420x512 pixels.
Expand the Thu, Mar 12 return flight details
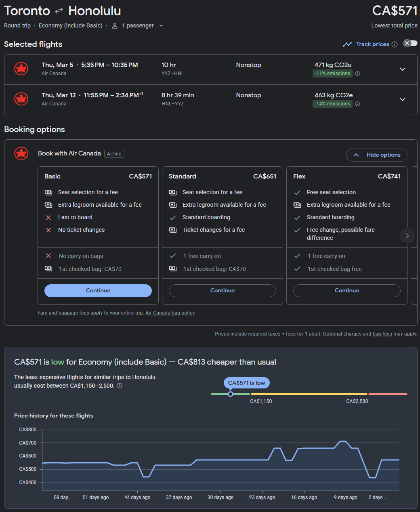[x=402, y=99]
